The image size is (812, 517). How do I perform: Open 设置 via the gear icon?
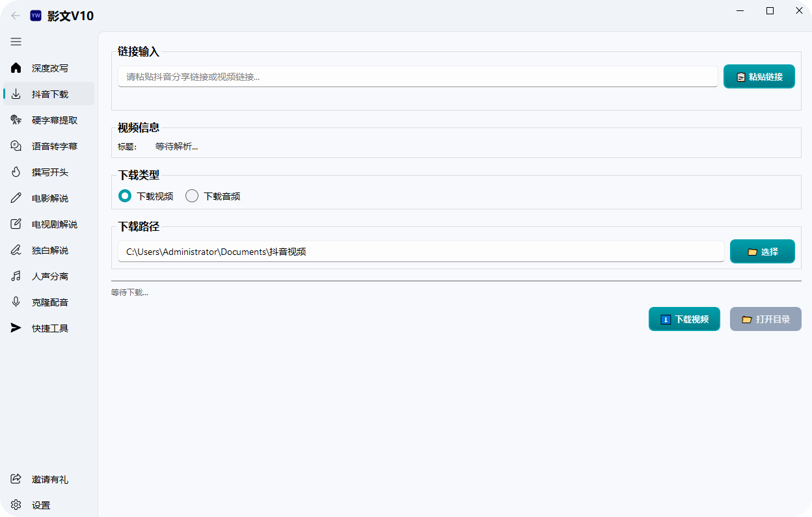point(16,505)
